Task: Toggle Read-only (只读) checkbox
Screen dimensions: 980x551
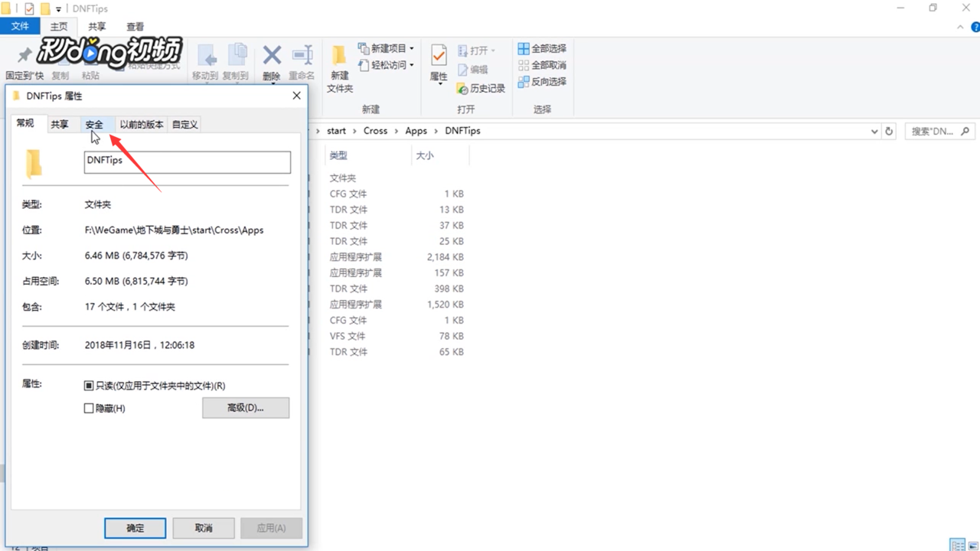Action: (x=89, y=386)
